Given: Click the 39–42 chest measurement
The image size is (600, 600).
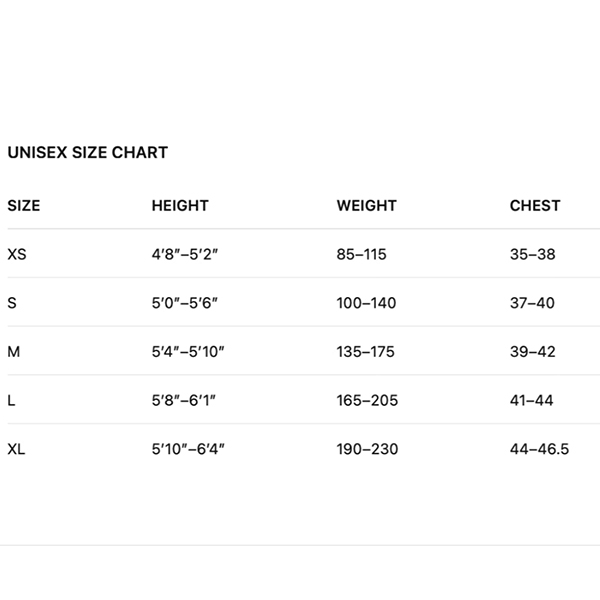Looking at the screenshot, I should pyautogui.click(x=532, y=352).
